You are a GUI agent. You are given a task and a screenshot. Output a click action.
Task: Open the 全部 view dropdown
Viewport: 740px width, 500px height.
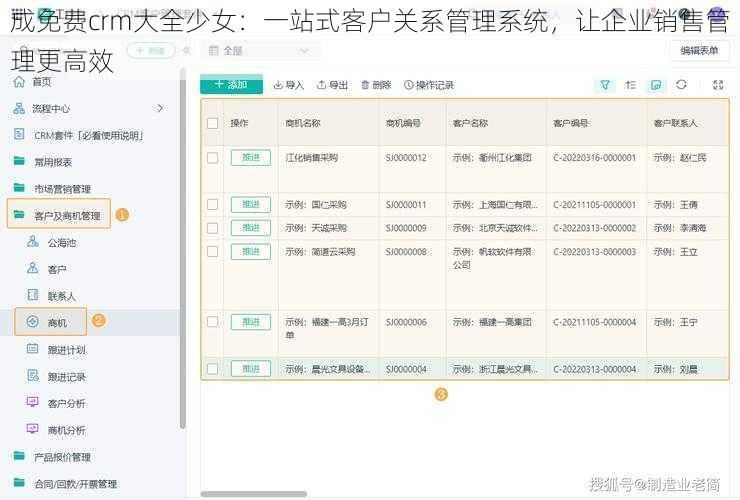(260, 51)
